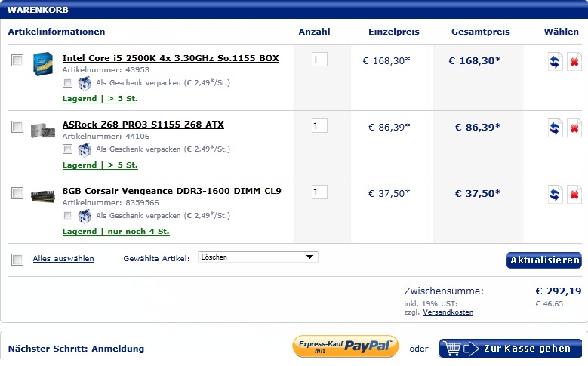Click the Intel Core i5 product thumbnail
Screen dimensions: 588x366
43,63
